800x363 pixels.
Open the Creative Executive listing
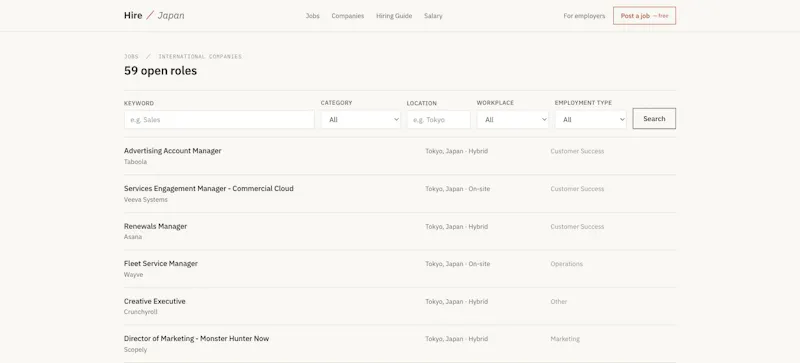click(x=155, y=301)
